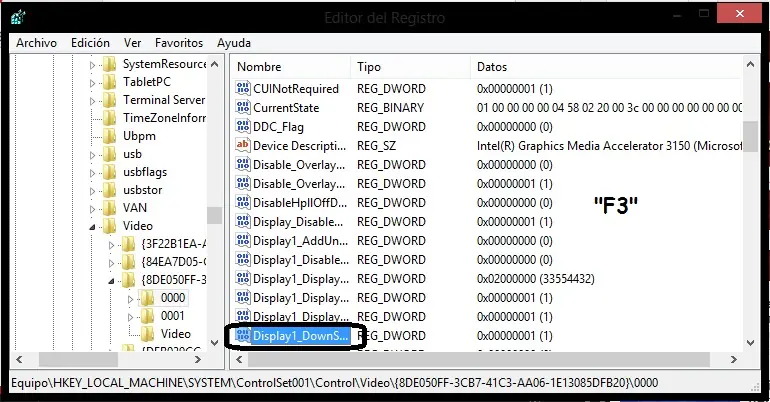Image resolution: width=770 pixels, height=402 pixels.
Task: Click the CUINotRequired DWORD value icon
Action: pos(243,88)
